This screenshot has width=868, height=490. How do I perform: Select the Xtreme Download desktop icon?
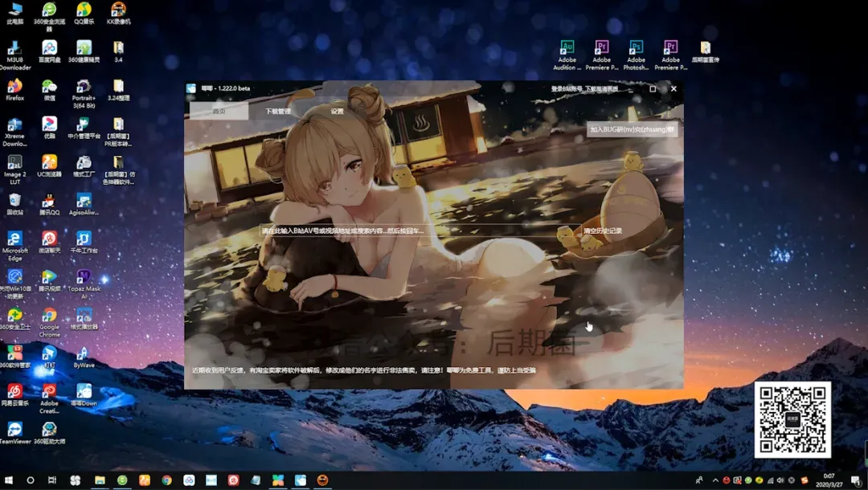click(15, 133)
